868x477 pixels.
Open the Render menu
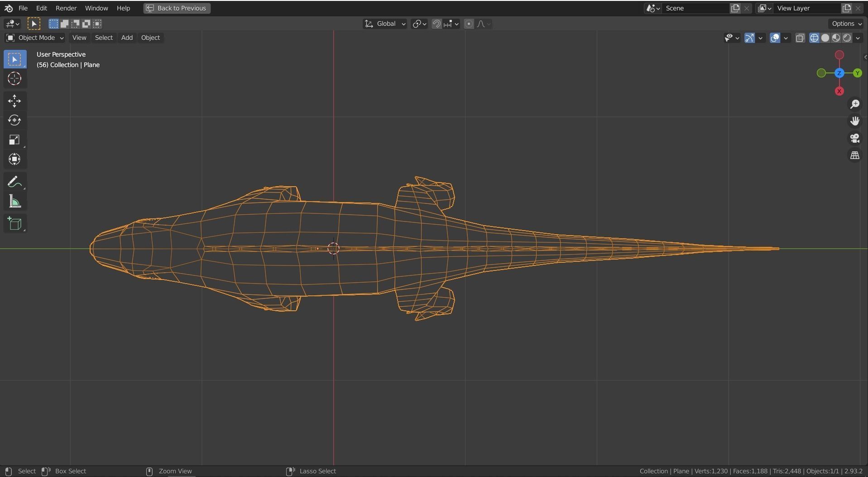click(x=66, y=8)
